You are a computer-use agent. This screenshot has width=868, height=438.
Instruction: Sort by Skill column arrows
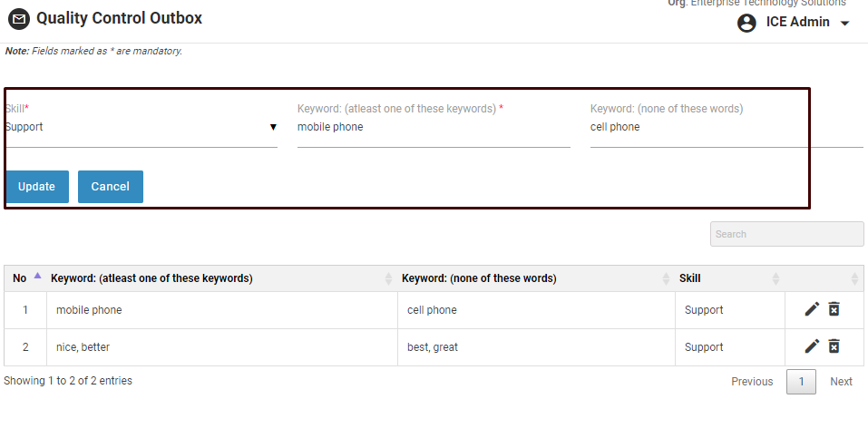[x=775, y=278]
